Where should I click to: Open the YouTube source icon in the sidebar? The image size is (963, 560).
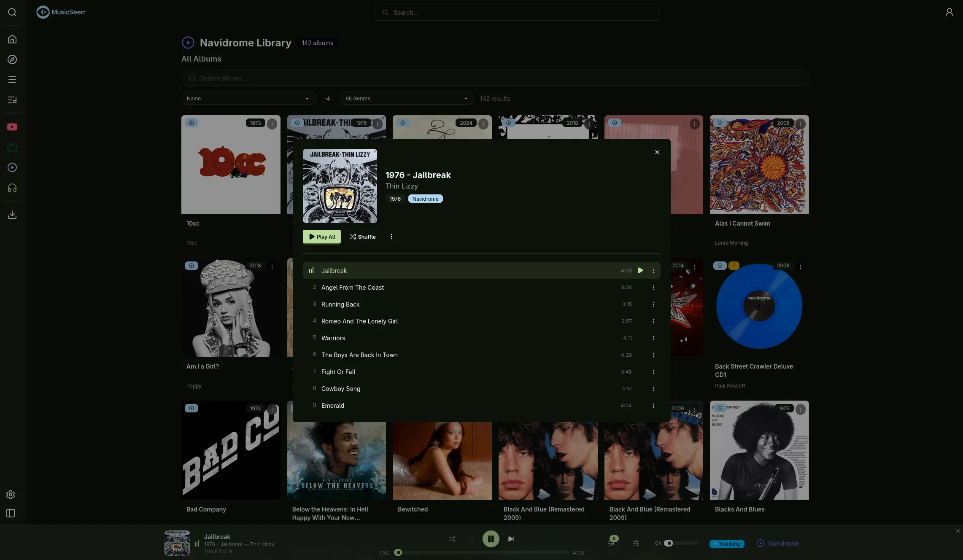tap(12, 127)
